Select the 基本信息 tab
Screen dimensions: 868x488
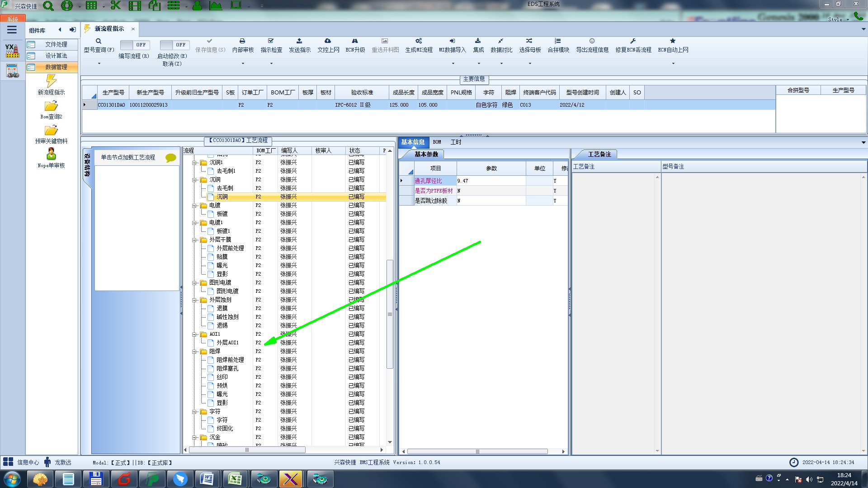coord(413,142)
